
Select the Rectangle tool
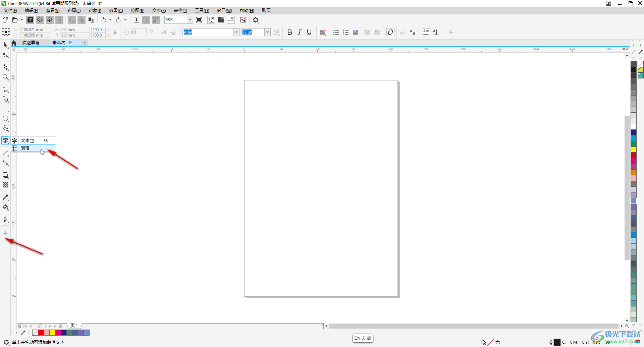5,109
